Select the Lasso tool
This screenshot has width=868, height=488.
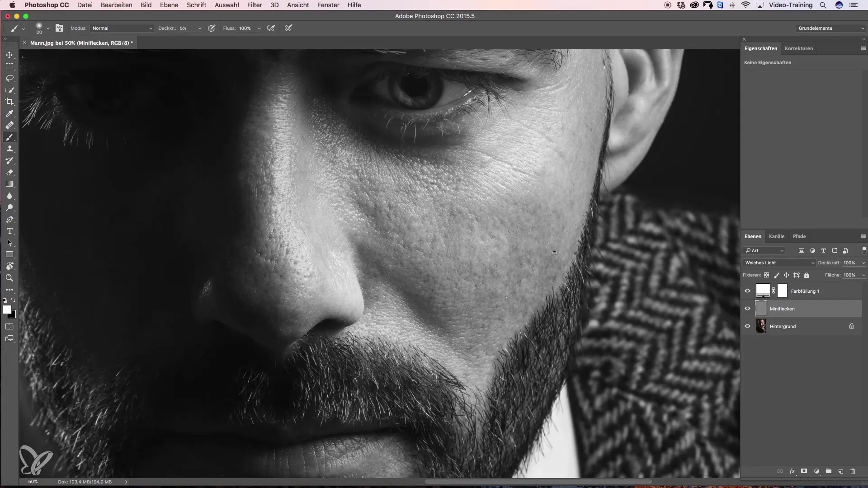click(9, 78)
